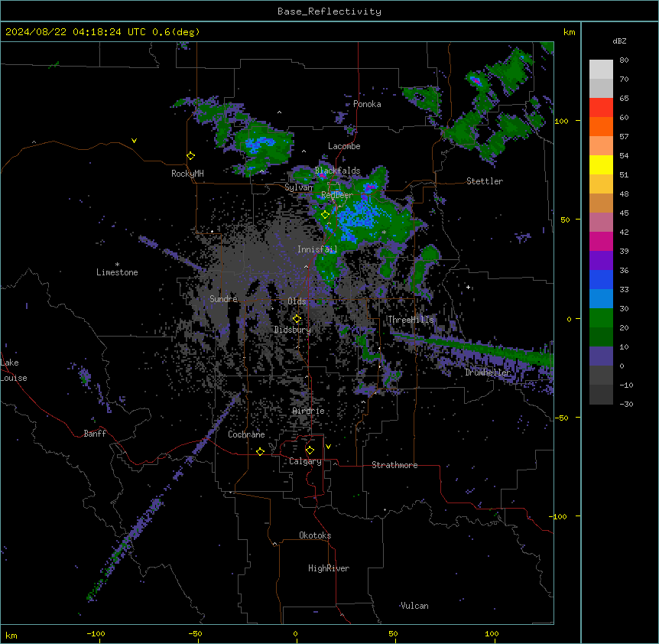Click the Ponoka city label

(367, 104)
